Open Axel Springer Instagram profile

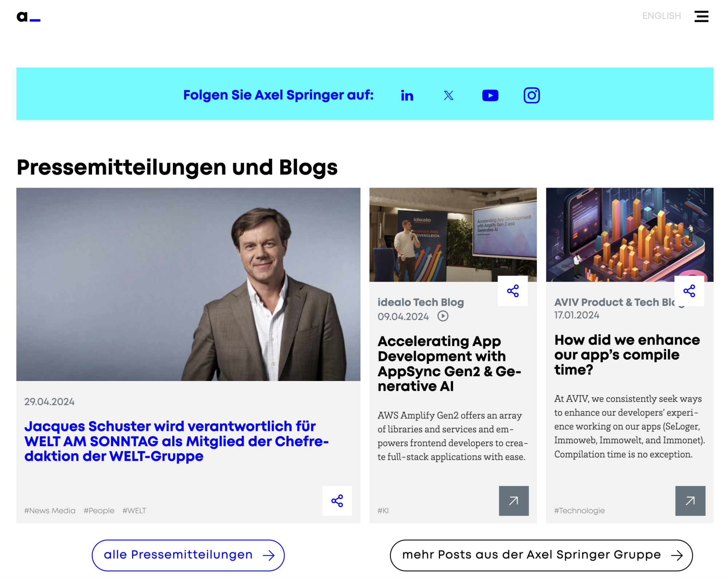[x=531, y=95]
